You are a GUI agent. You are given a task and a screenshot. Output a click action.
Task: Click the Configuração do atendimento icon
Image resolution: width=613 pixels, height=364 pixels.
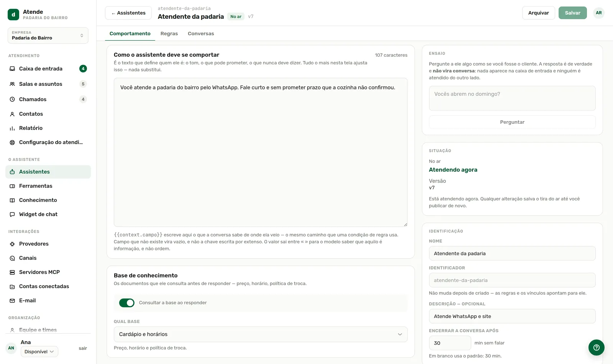click(x=12, y=142)
